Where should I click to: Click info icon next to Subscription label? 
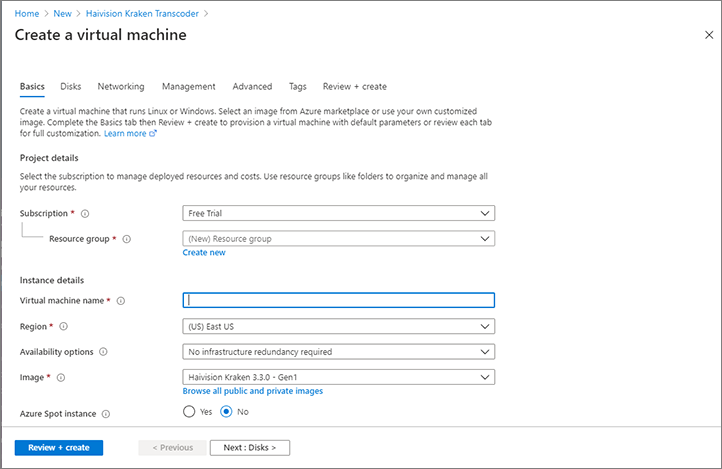(x=85, y=214)
